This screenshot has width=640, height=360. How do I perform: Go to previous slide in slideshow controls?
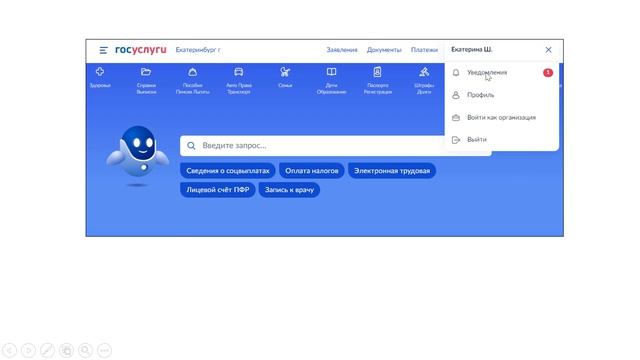[x=9, y=350]
